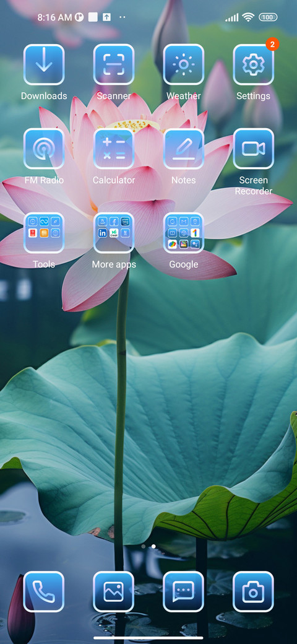Open the Notes app
This screenshot has width=297, height=644.
pyautogui.click(x=183, y=149)
